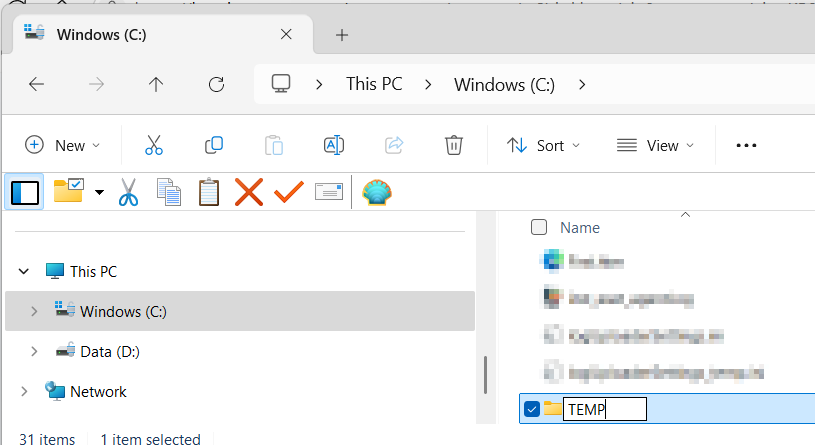815x445 pixels.
Task: Tick the select-all checkbox beside Name
Action: click(x=539, y=227)
